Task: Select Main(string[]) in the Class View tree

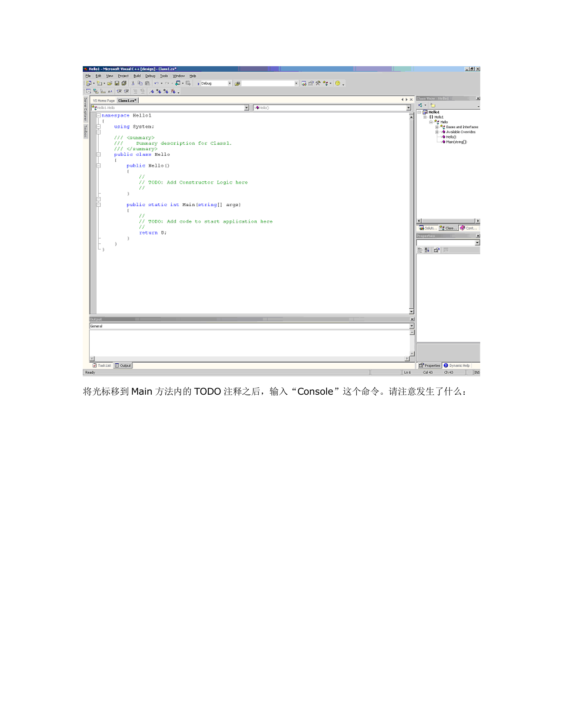Action: [456, 142]
